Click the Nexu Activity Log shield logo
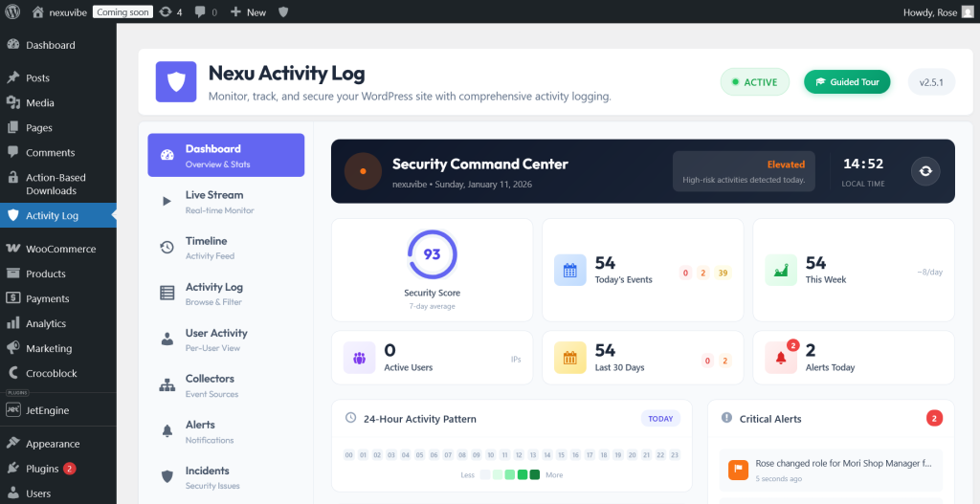This screenshot has height=504, width=980. 176,81
